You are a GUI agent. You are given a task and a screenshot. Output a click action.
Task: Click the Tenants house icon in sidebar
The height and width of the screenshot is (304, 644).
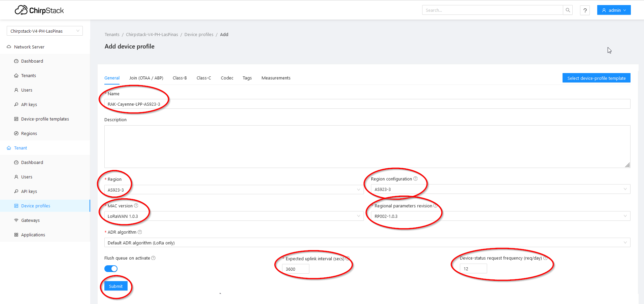click(x=16, y=75)
